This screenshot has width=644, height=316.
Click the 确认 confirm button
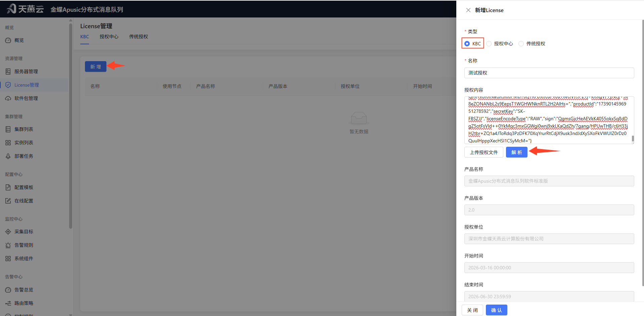pyautogui.click(x=496, y=310)
